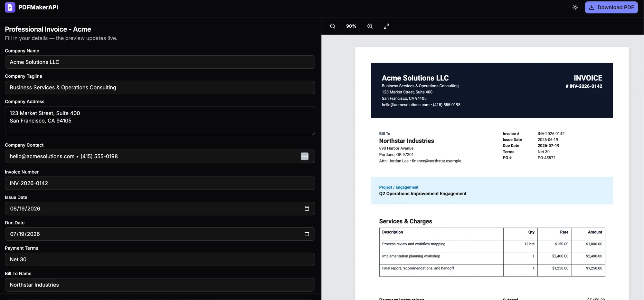Click 'Northstar Industries' in the preview
Image resolution: width=644 pixels, height=300 pixels.
(406, 141)
